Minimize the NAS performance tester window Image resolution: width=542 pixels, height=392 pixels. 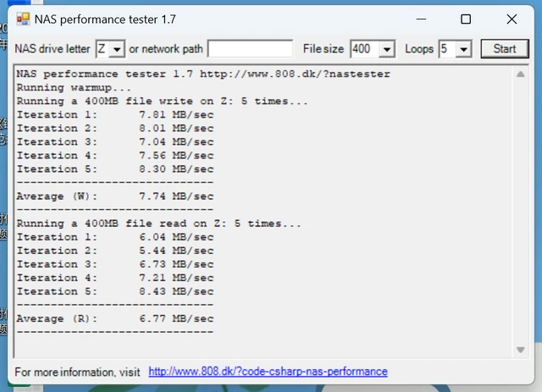[421, 19]
